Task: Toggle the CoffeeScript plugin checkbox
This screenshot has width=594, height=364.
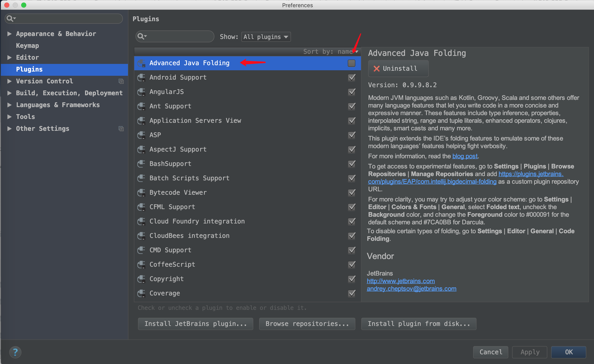Action: 351,265
